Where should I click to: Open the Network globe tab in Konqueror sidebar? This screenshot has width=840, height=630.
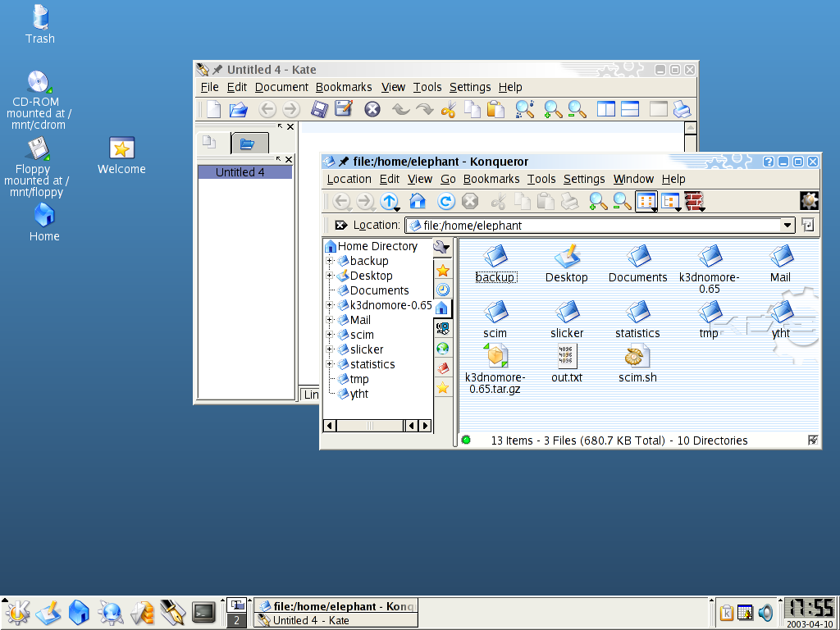tap(442, 349)
